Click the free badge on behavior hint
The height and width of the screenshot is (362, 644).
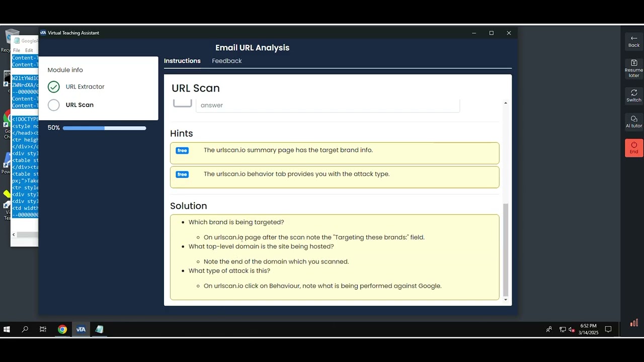click(182, 174)
